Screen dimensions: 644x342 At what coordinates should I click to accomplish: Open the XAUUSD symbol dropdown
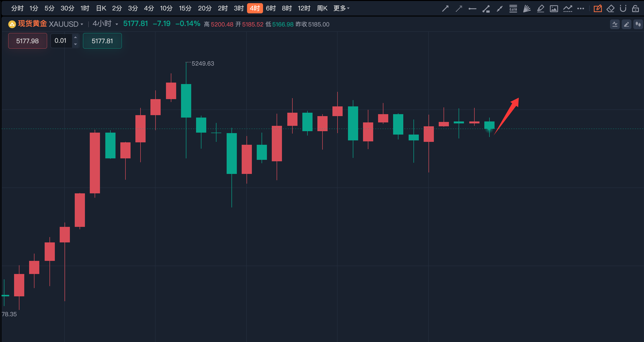[82, 24]
